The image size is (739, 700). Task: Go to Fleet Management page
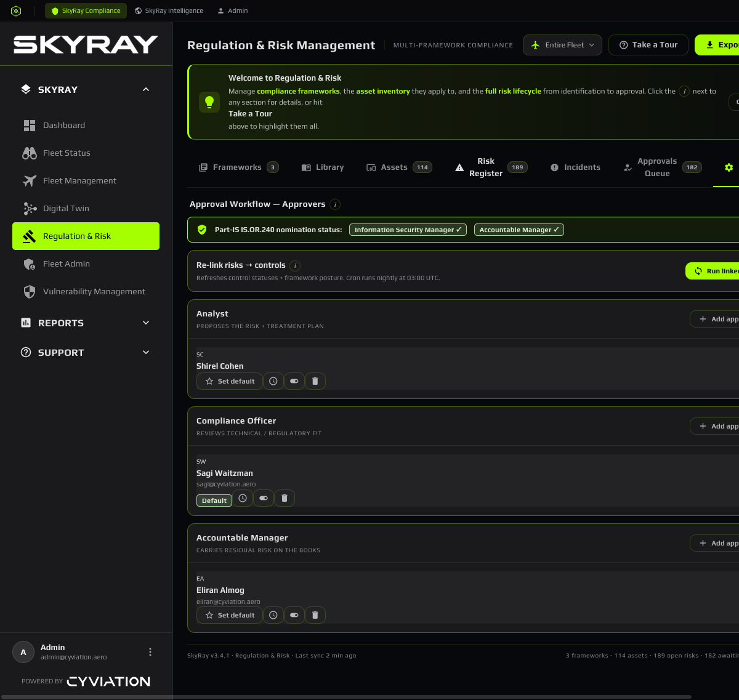(x=86, y=180)
